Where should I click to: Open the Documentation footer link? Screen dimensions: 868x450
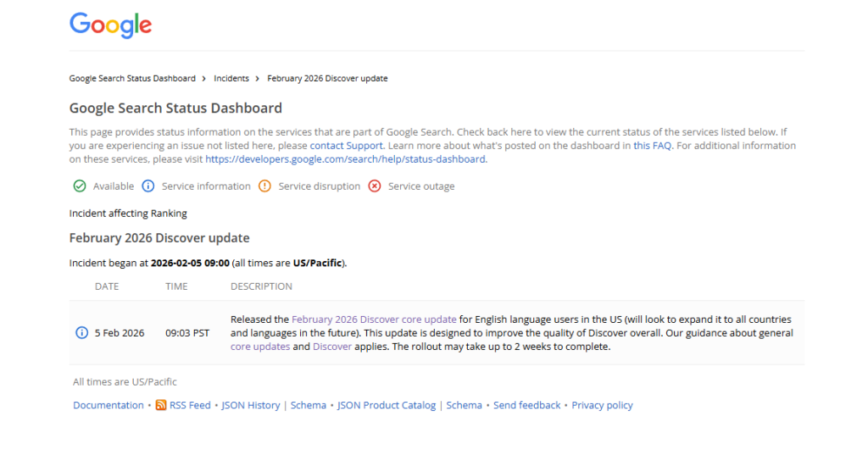108,406
